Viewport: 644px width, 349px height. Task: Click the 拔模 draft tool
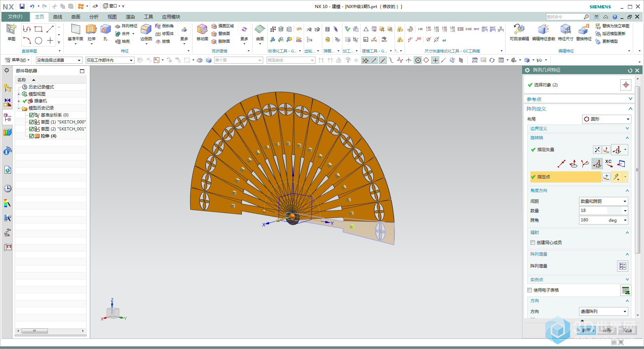click(163, 41)
